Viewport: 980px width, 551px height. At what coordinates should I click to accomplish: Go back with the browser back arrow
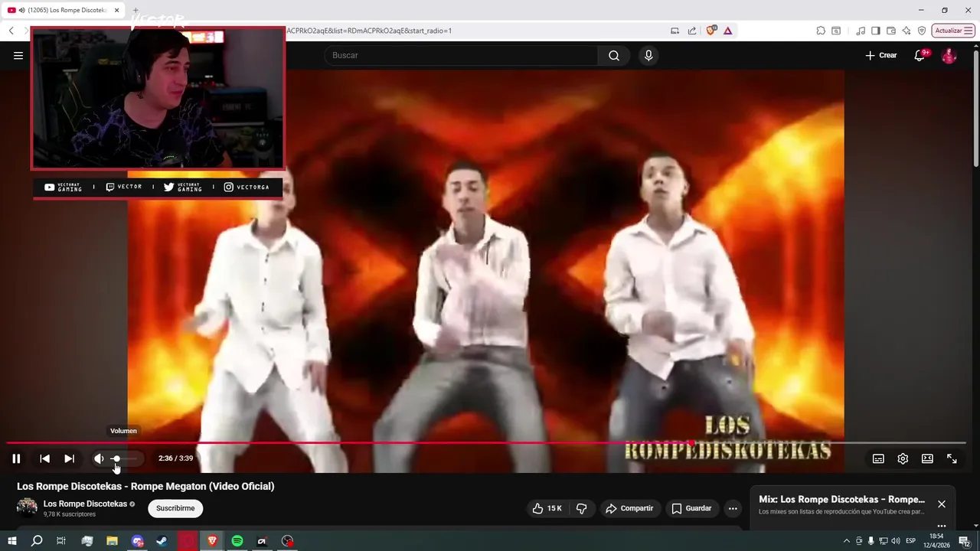tap(11, 31)
